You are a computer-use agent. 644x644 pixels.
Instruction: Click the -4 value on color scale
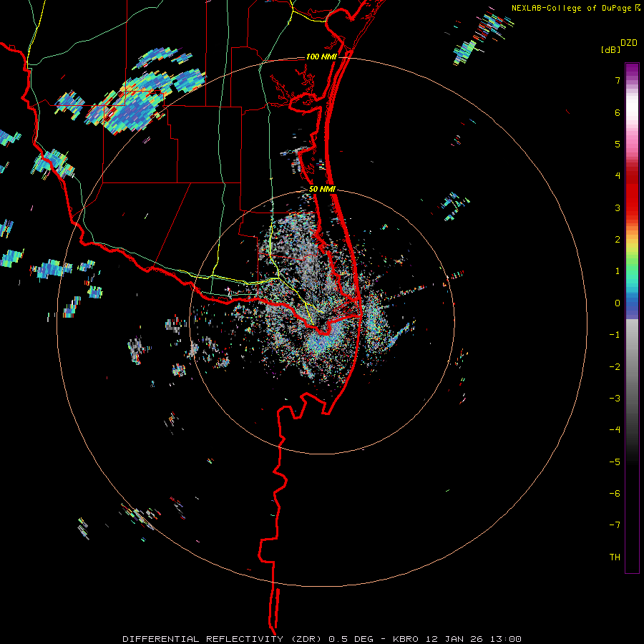[x=615, y=430]
